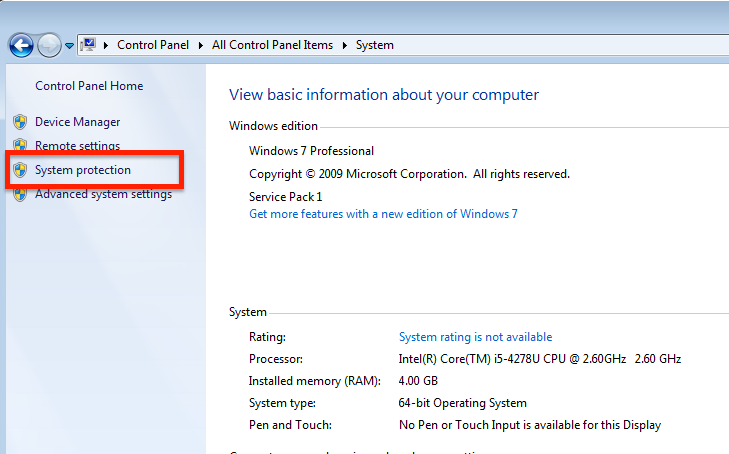Screen dimensions: 729x454
Task: Select All Control Panel Items breadcrumb
Action: tap(273, 45)
